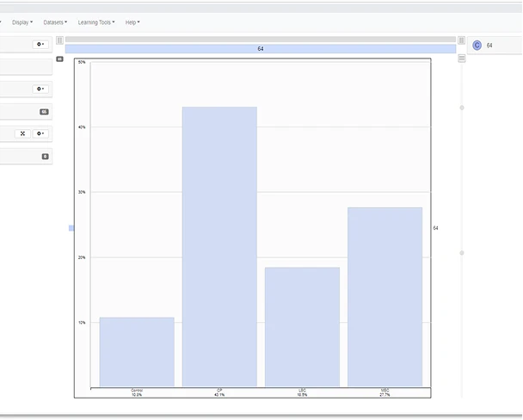Click the small dark badge above the chart
This screenshot has height=420, width=523.
point(59,59)
